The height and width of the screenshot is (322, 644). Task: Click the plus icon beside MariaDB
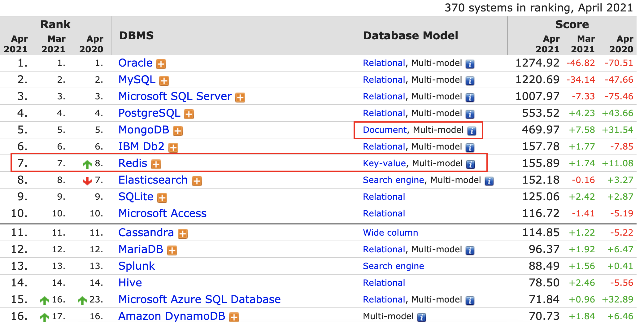(x=172, y=250)
